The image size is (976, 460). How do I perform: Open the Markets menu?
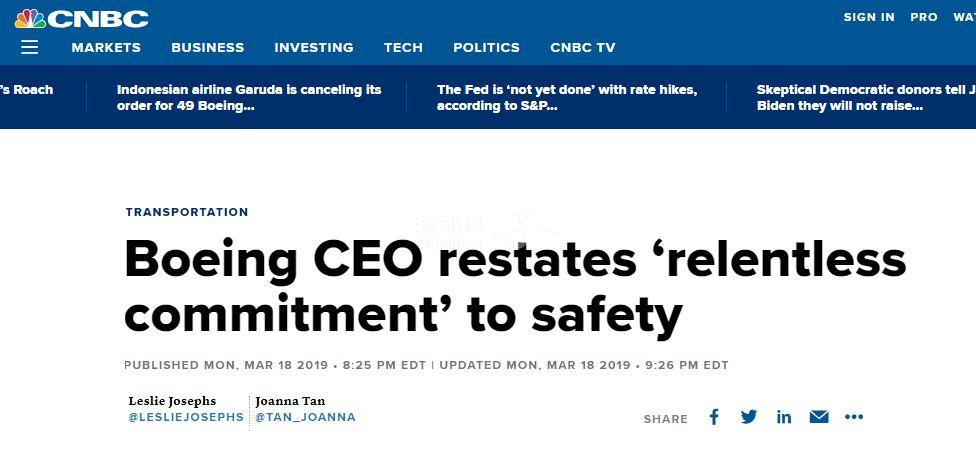point(106,47)
